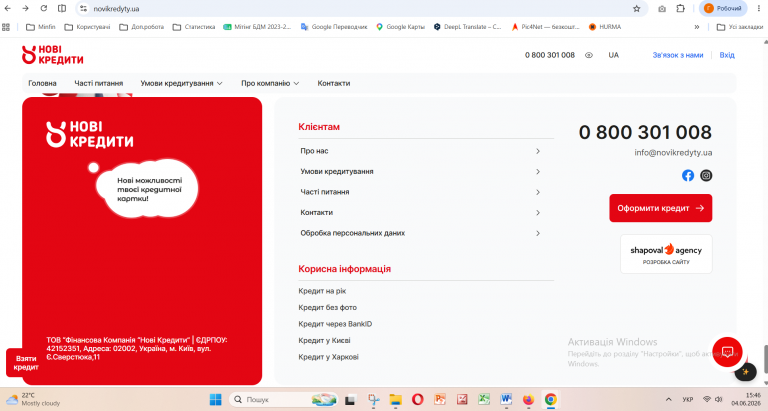Open the Instagram page icon
Screen dimensions: 768x411
click(x=706, y=175)
